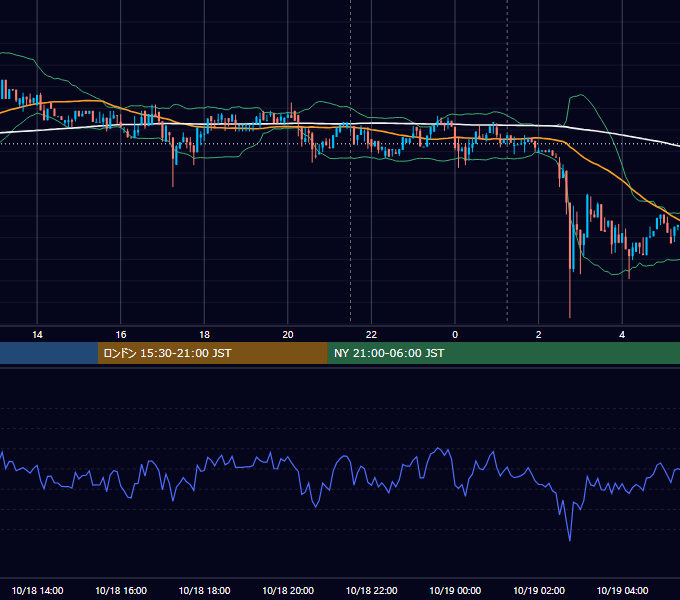Click the hour label 4 on the time axis
The width and height of the screenshot is (680, 600).
[x=622, y=335]
